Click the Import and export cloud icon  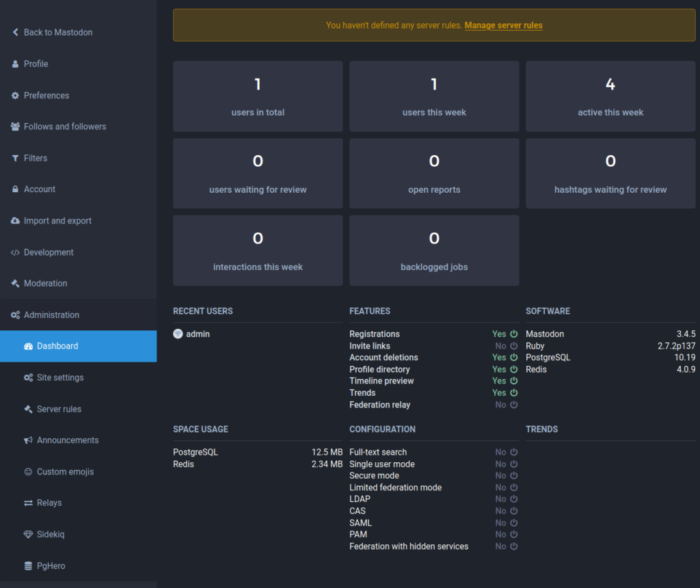click(x=15, y=221)
